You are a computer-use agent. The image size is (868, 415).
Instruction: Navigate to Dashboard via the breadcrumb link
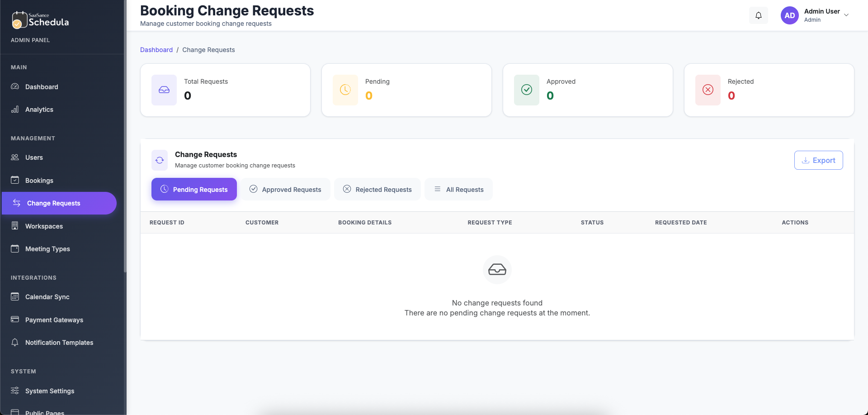coord(156,50)
